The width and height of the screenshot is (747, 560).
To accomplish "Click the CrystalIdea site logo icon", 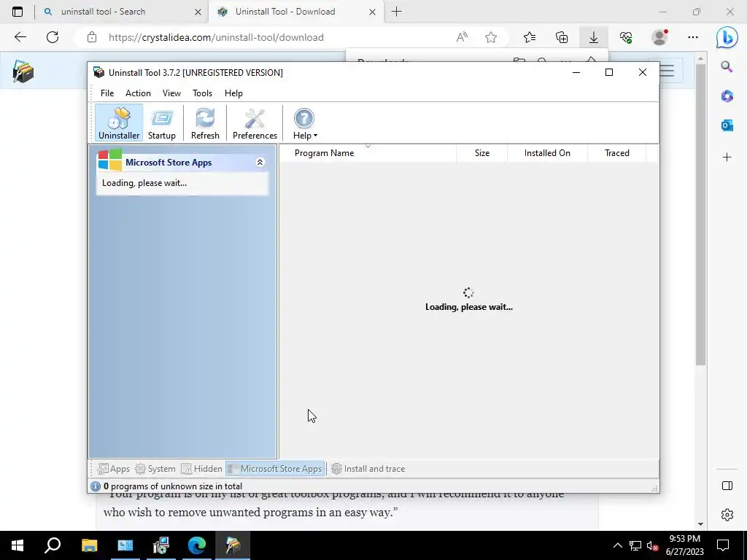I will click(x=23, y=71).
